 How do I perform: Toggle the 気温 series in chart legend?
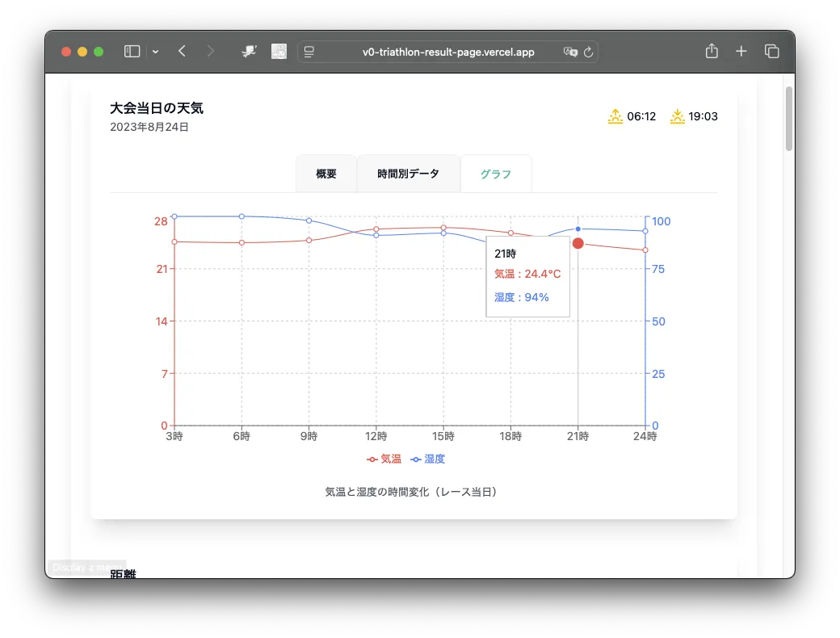[x=384, y=459]
